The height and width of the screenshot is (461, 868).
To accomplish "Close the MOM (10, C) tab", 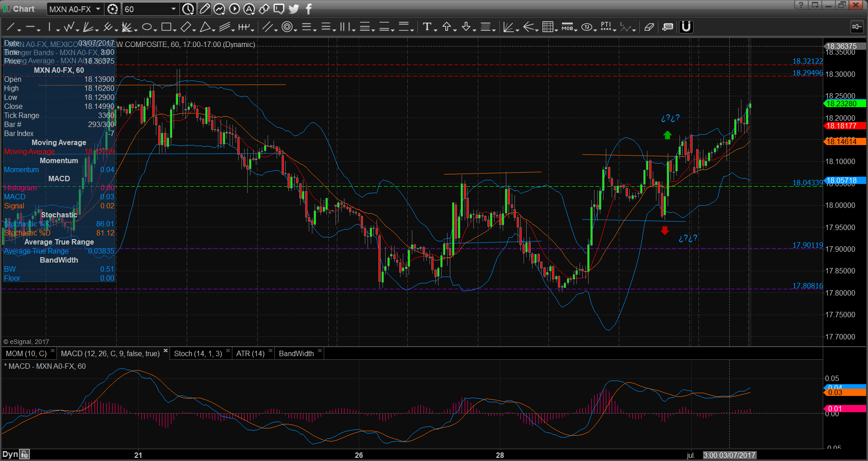I will [52, 351].
